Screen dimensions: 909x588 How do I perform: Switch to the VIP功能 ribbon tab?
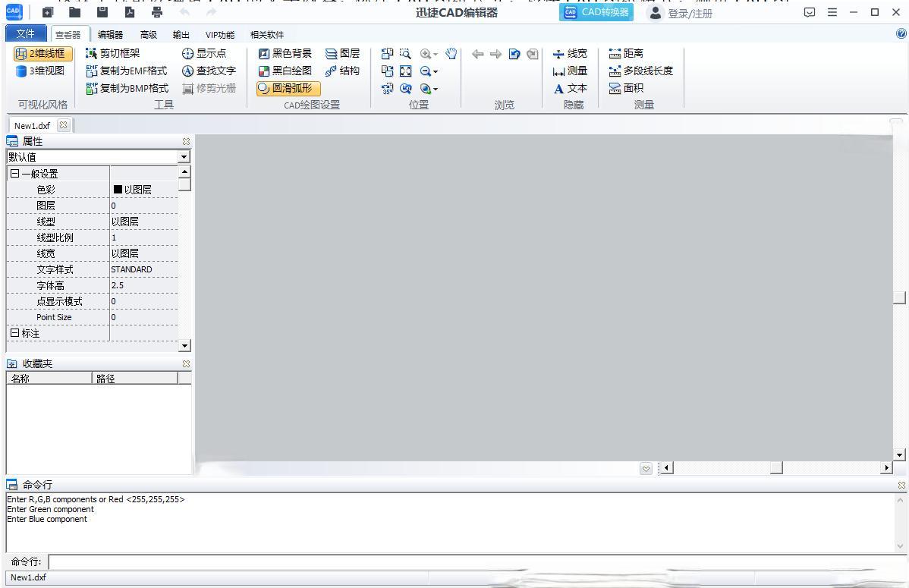pos(219,34)
